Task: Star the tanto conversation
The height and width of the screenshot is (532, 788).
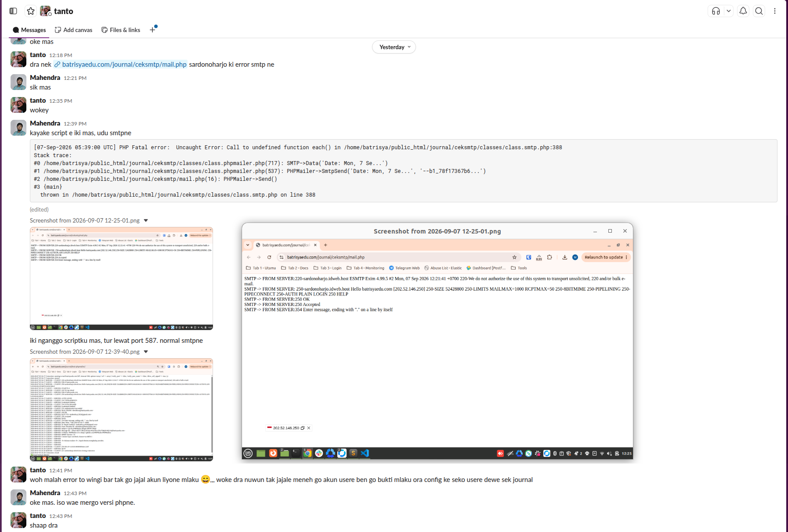Action: [31, 11]
